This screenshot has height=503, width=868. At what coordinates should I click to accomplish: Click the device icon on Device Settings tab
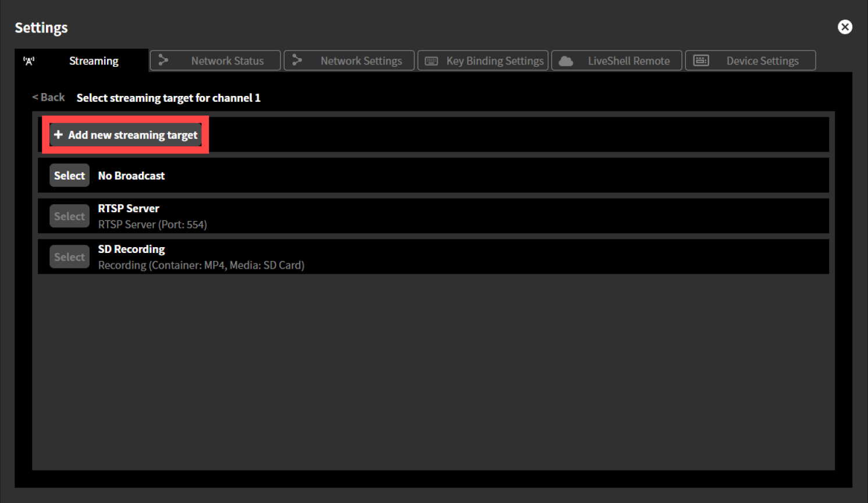click(x=701, y=60)
